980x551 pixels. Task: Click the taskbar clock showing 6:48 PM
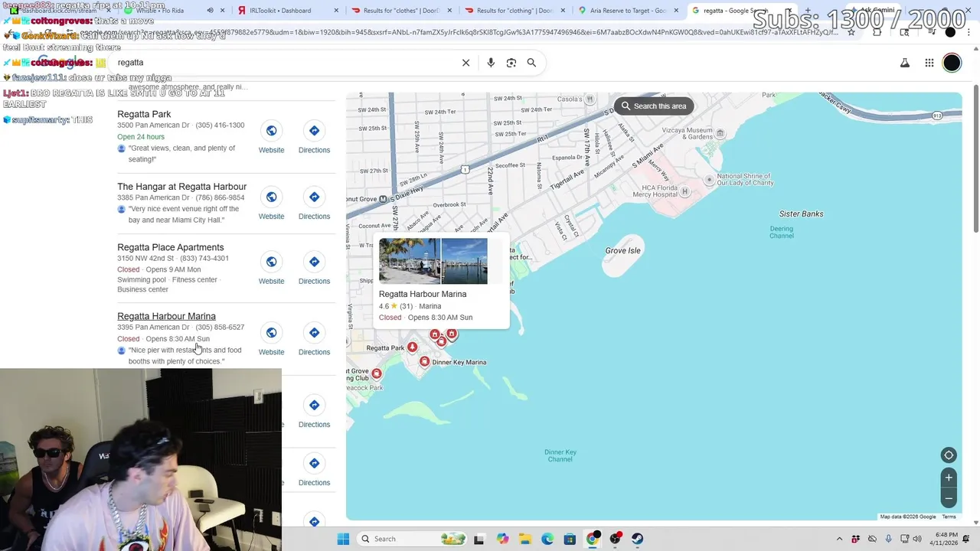[x=943, y=539]
